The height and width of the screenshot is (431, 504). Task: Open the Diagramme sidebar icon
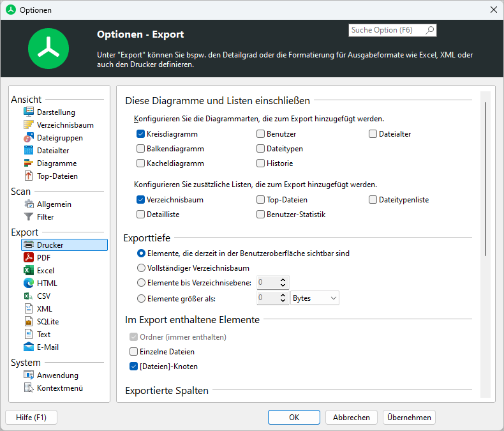(x=29, y=163)
